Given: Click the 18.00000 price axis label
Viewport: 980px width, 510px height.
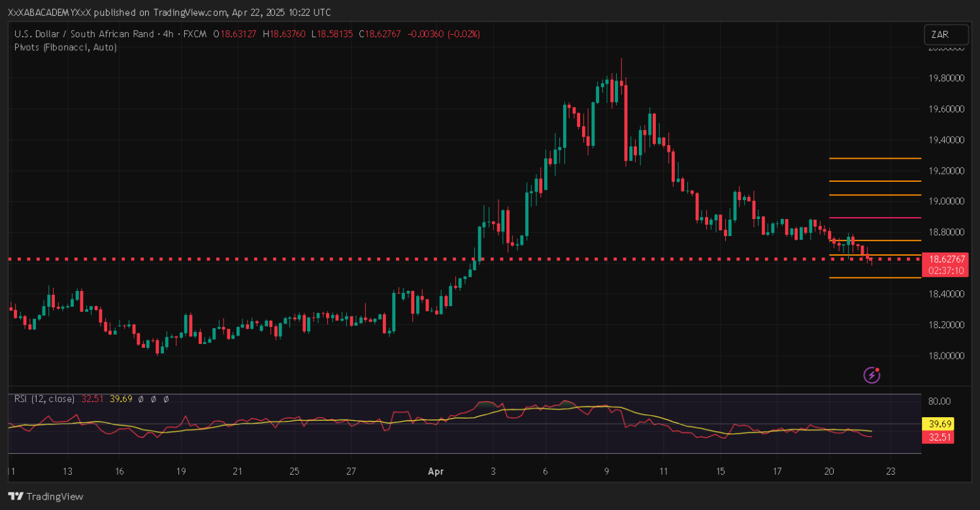Looking at the screenshot, I should point(946,356).
